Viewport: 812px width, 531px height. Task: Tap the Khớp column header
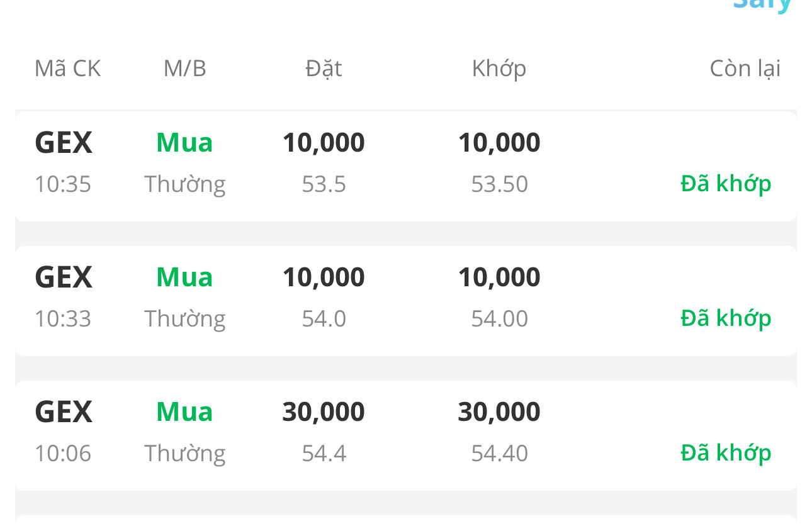point(499,68)
